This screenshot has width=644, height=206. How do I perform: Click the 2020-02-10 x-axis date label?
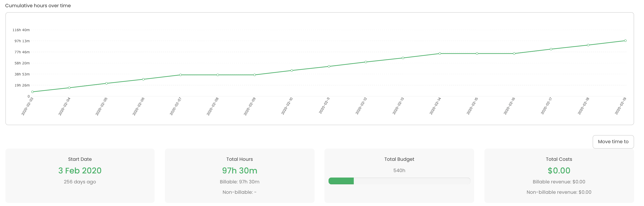point(287,106)
